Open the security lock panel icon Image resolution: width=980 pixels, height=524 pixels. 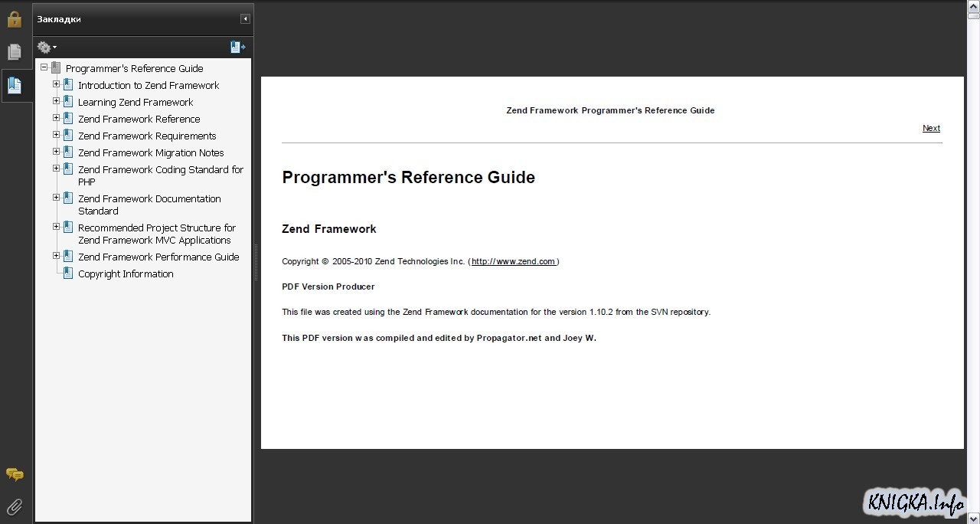coord(15,18)
